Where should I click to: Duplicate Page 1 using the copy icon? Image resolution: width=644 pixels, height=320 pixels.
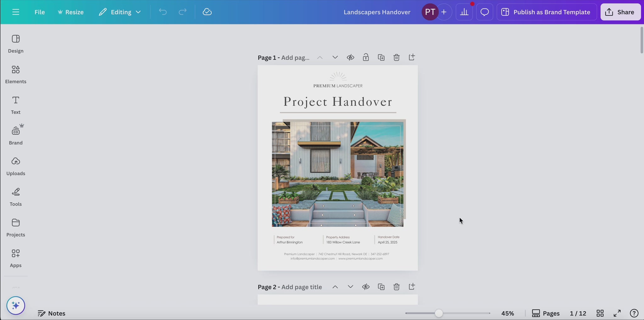(x=381, y=57)
